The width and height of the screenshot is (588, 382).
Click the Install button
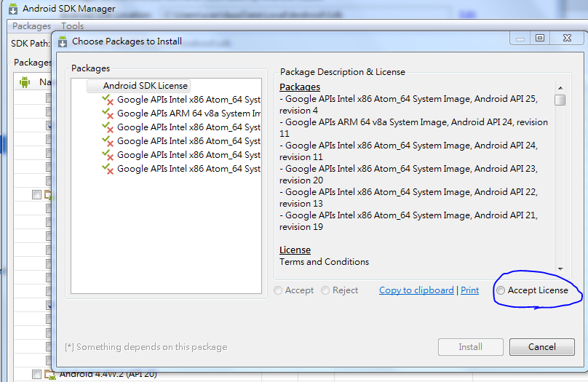coord(470,347)
